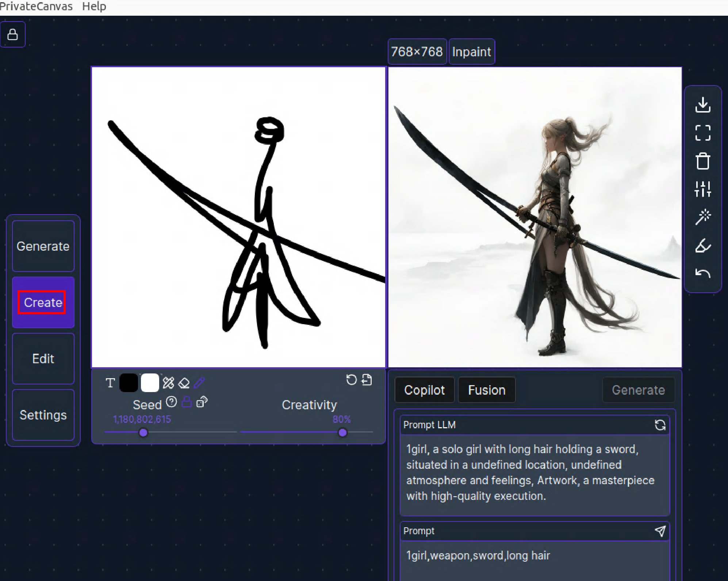Click the fullscreen expand icon

pos(702,133)
